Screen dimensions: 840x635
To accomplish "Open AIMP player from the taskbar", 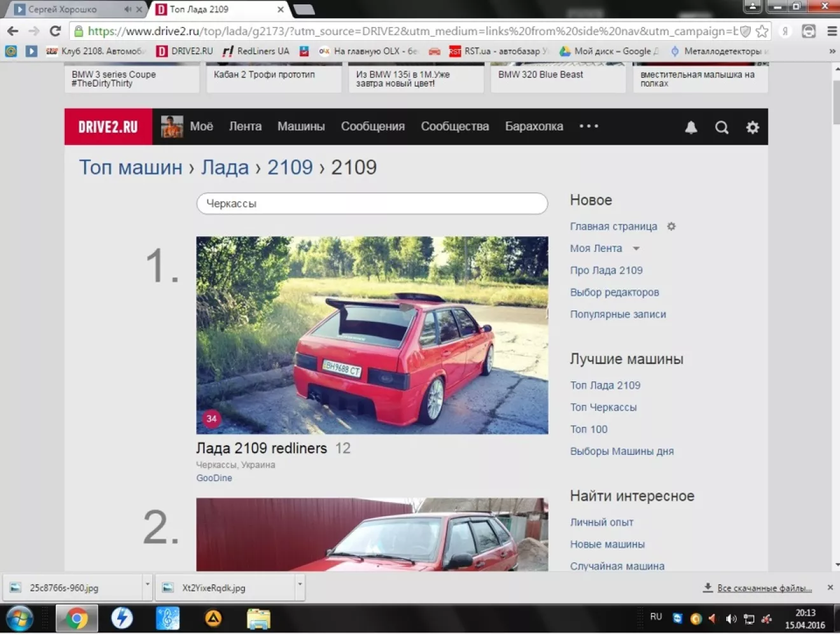I will pos(213,618).
